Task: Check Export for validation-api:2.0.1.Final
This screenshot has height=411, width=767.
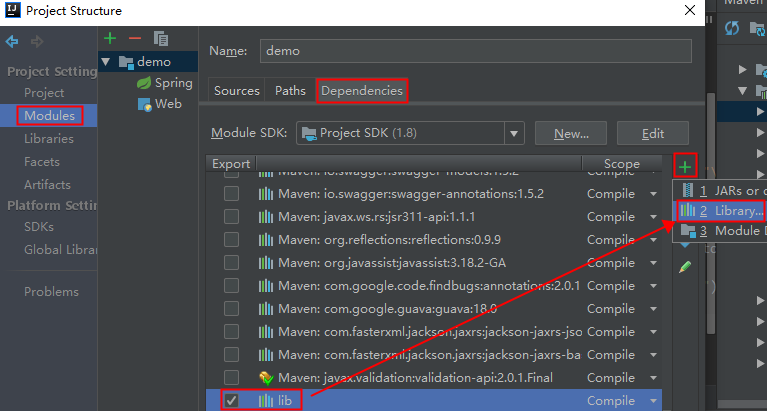Action: [231, 378]
